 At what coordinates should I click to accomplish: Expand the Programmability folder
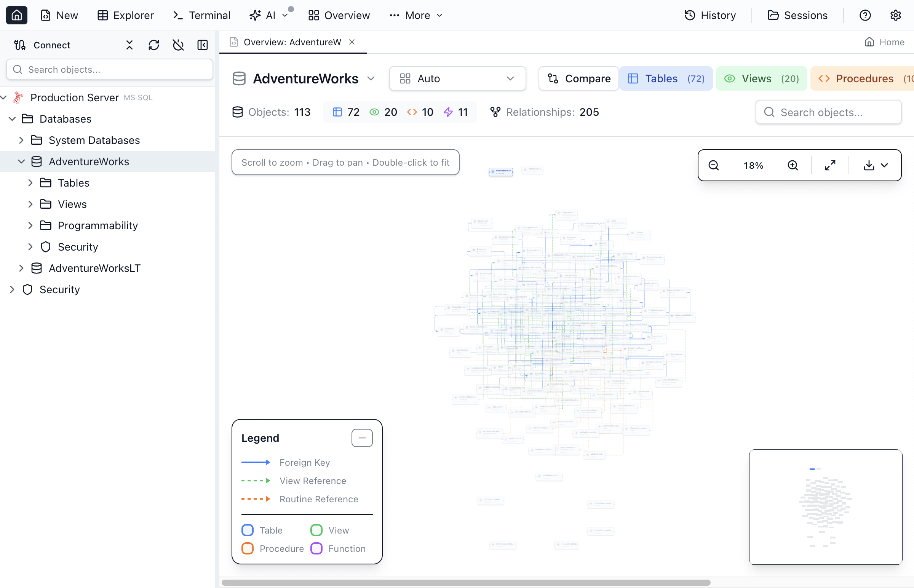pyautogui.click(x=30, y=226)
